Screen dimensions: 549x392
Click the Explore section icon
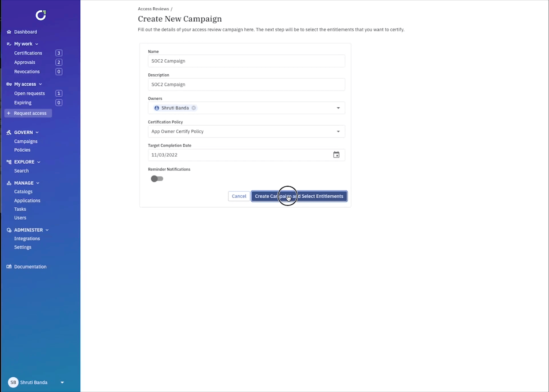9,162
